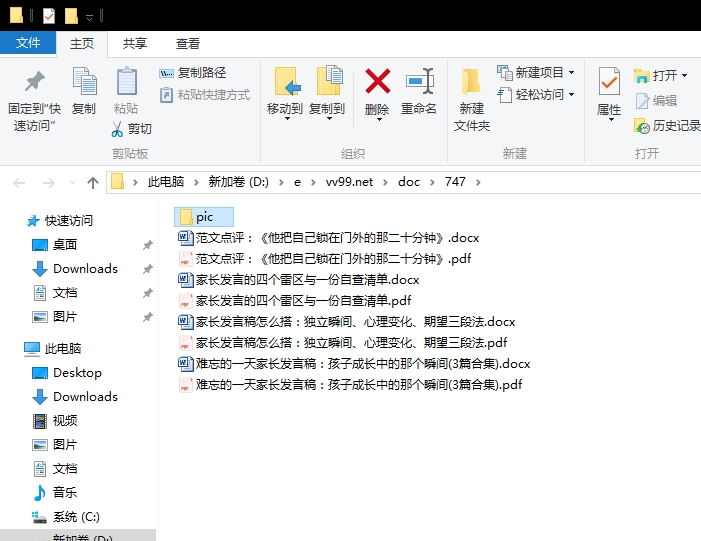Viewport: 701px width, 541px height.
Task: Open the New item menu
Action: click(536, 72)
